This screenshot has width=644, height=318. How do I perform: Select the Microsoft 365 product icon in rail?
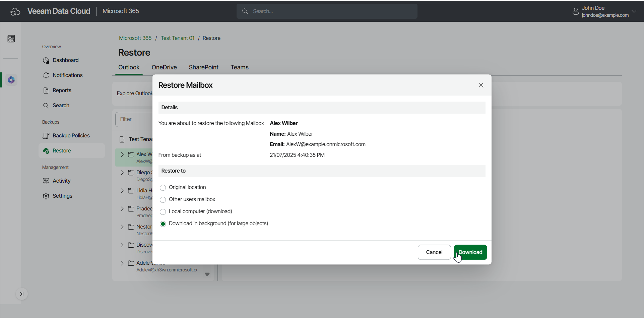tap(11, 80)
